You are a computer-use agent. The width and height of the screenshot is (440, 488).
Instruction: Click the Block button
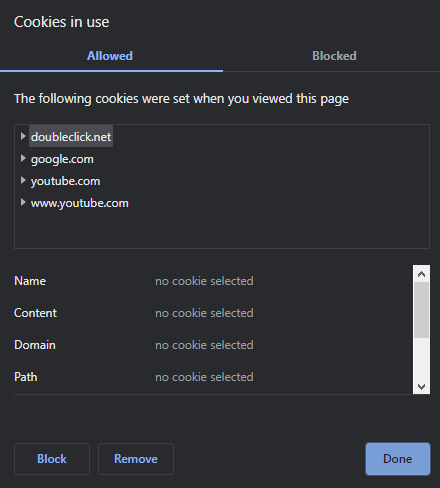coord(52,459)
